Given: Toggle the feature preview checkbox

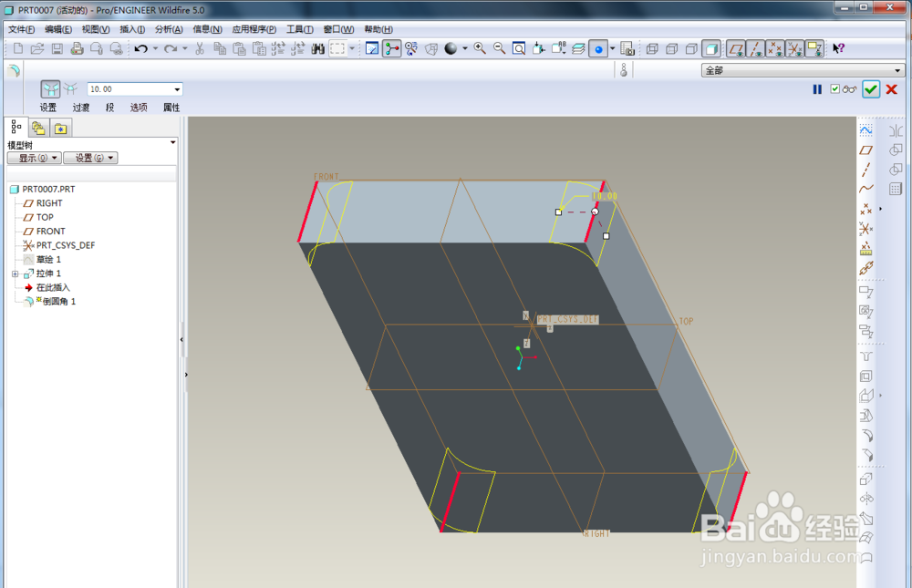Looking at the screenshot, I should [835, 89].
